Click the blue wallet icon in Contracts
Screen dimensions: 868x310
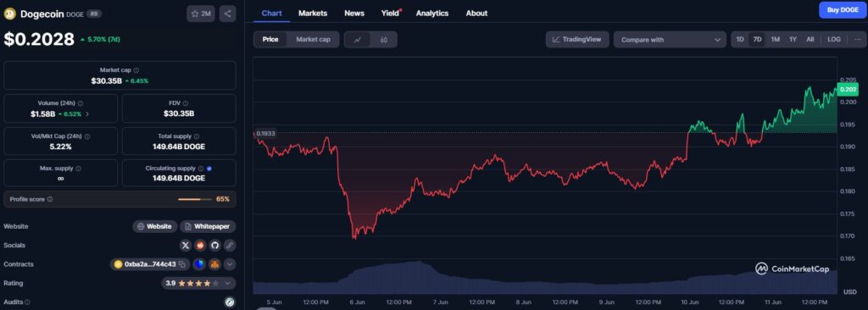coord(199,264)
